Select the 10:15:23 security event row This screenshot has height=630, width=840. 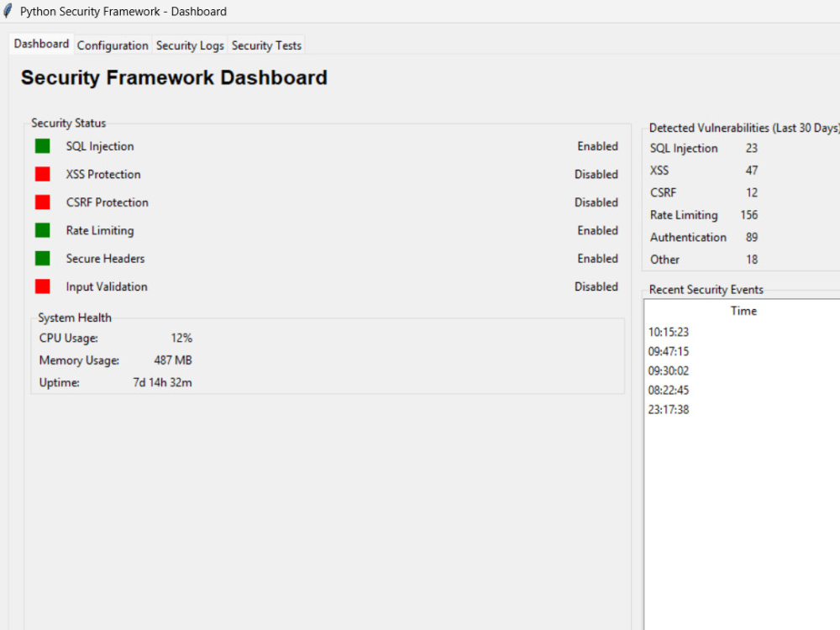click(x=743, y=332)
